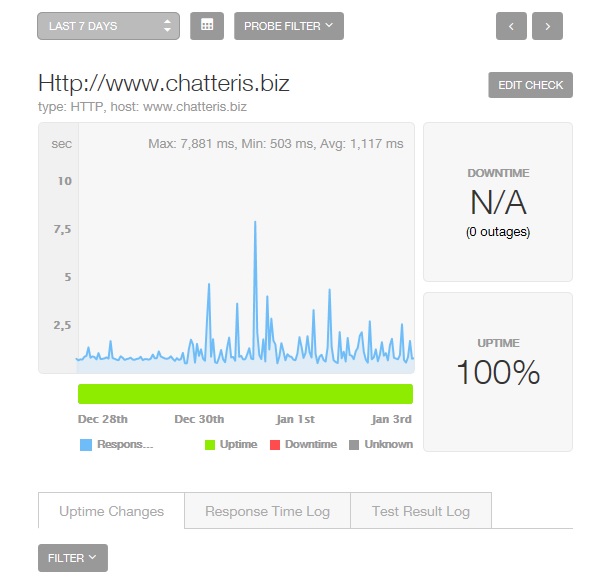
Task: Click the Jan 3rd axis label
Action: point(391,419)
